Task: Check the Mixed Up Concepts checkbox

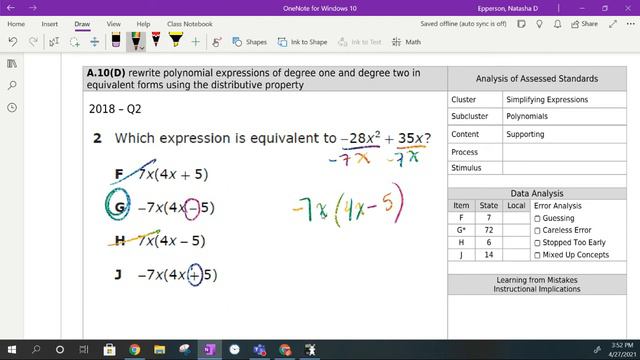Action: click(537, 255)
